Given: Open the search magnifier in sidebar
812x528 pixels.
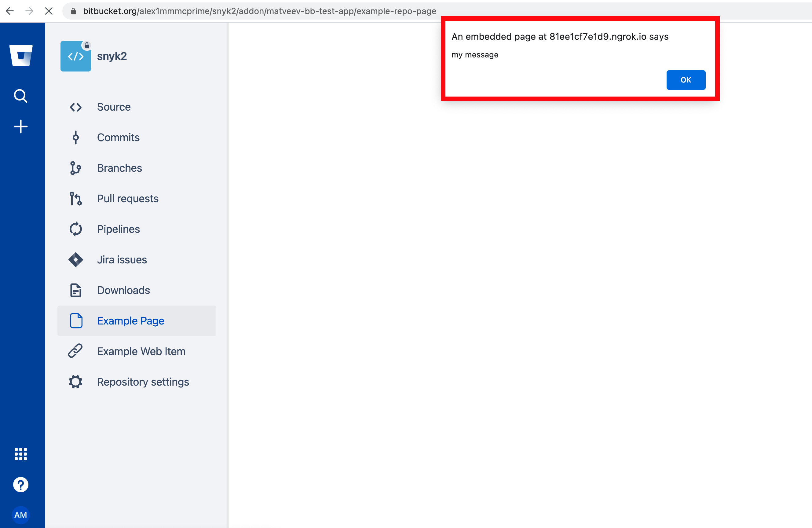Looking at the screenshot, I should pyautogui.click(x=20, y=96).
